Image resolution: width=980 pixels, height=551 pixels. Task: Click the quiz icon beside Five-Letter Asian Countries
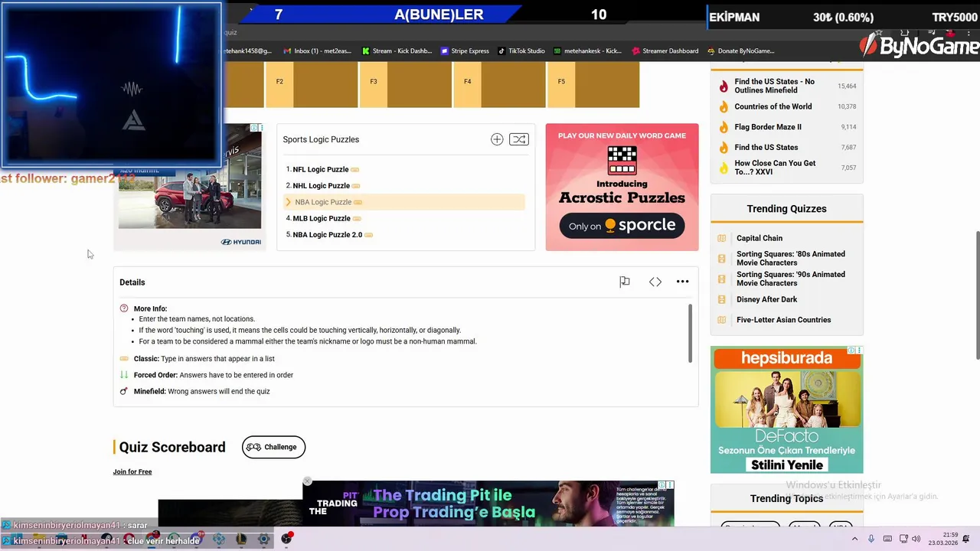click(721, 320)
